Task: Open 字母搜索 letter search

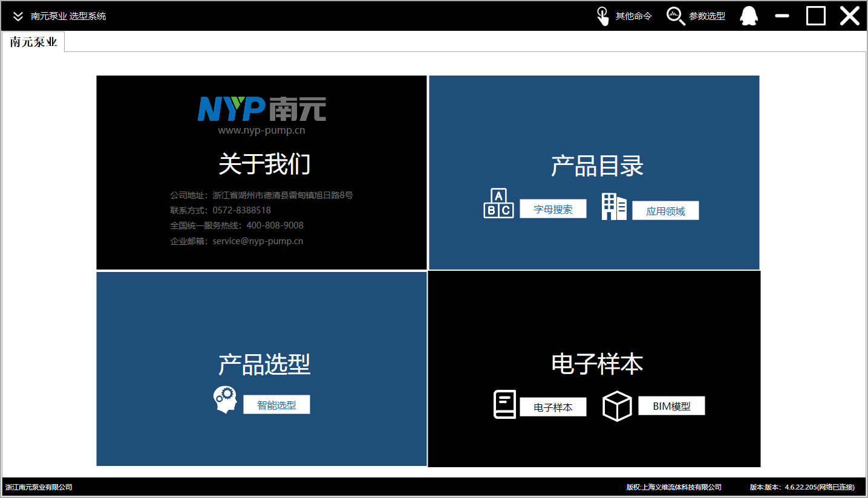Action: tap(553, 209)
